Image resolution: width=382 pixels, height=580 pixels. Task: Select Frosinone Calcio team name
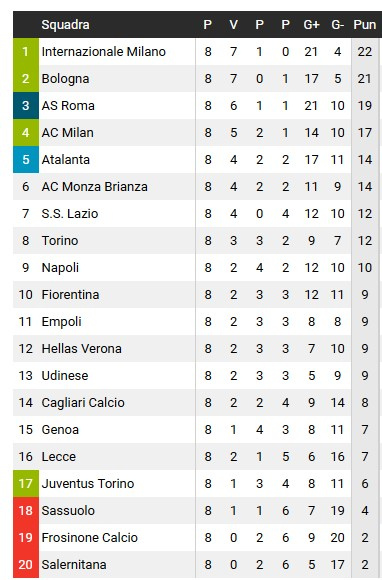(89, 538)
